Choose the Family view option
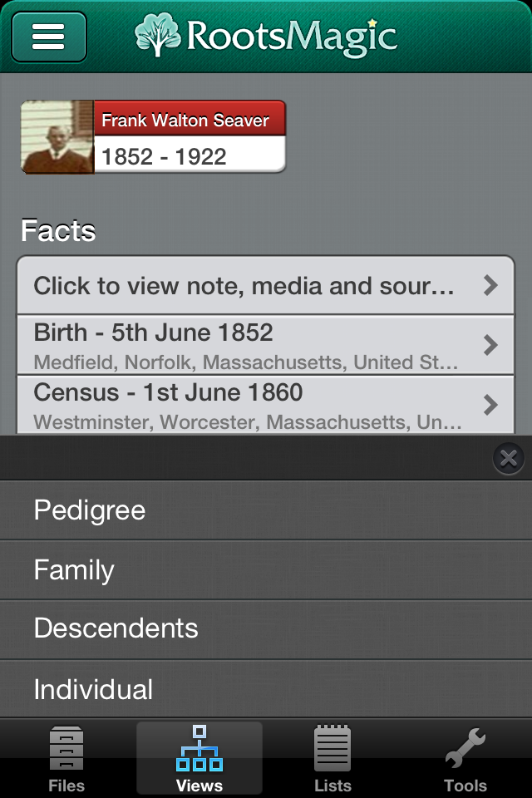 point(75,571)
